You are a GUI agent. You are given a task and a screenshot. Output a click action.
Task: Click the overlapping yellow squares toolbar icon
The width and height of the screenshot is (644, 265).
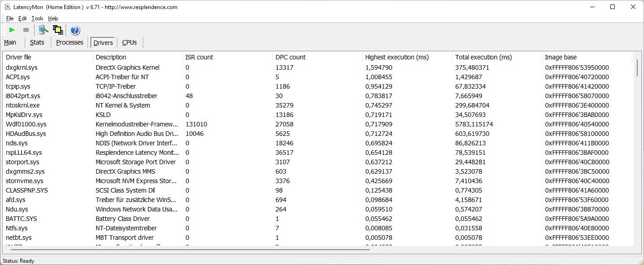coord(58,30)
